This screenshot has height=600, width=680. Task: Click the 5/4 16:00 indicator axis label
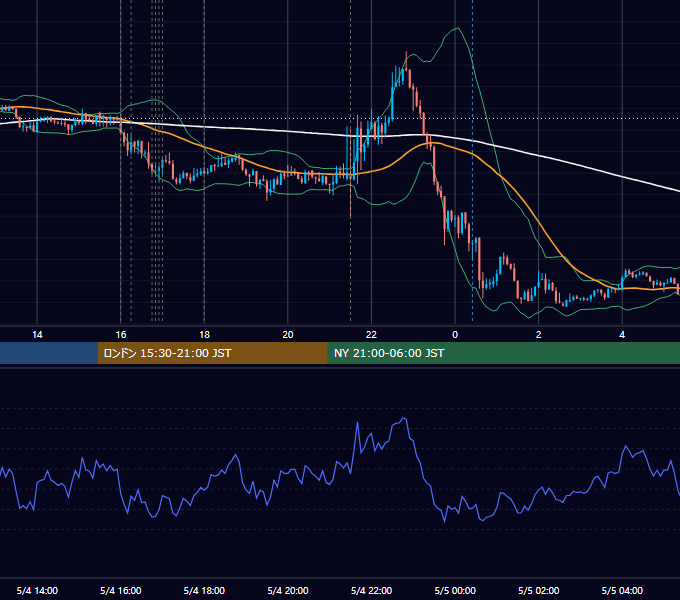(x=121, y=590)
